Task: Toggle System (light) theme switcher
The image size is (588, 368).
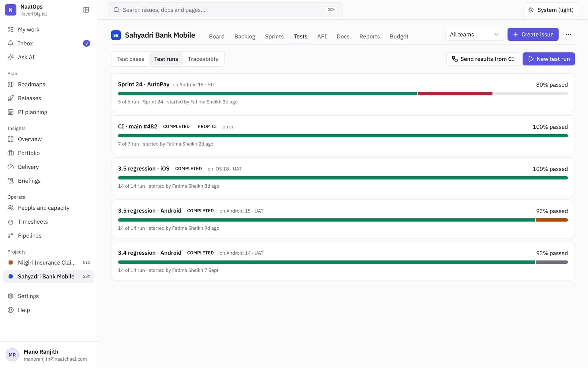Action: 550,10
